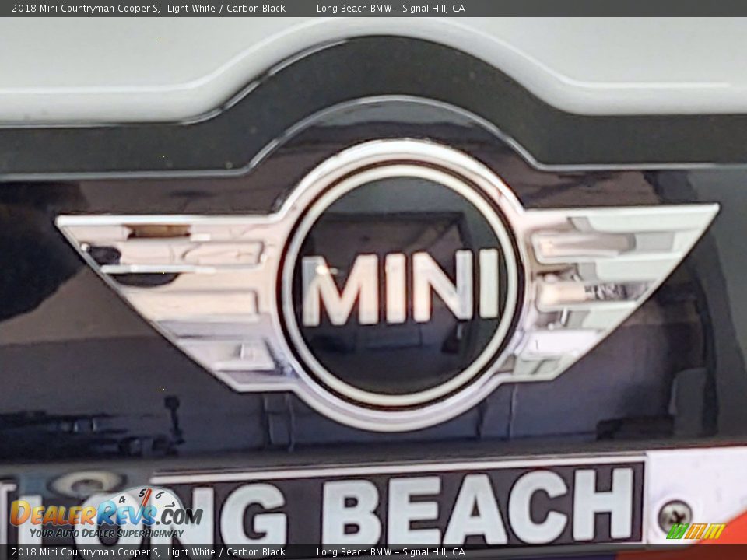Click 'Long Beach BMW – Signal Hill, CA' at top

(391, 8)
